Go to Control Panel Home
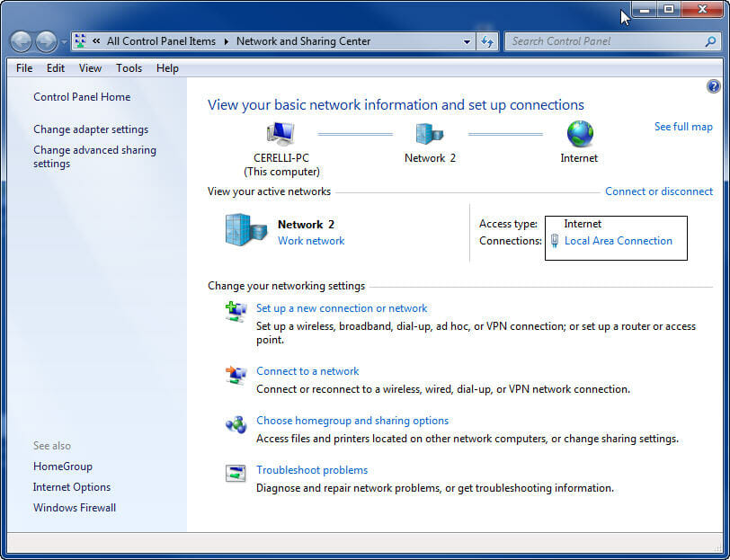 pos(82,97)
